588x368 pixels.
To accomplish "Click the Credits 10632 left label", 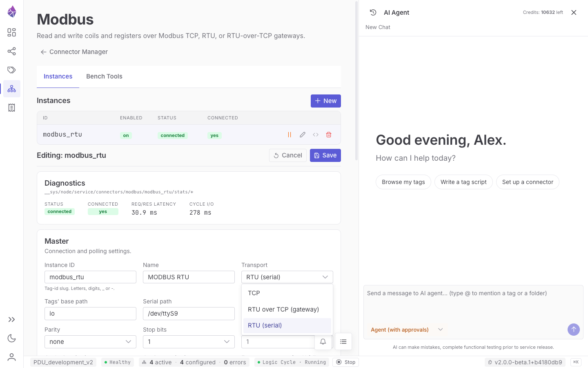I will (543, 12).
